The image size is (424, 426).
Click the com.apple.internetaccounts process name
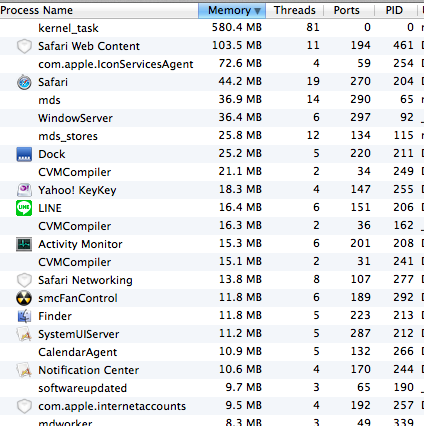[x=112, y=406]
